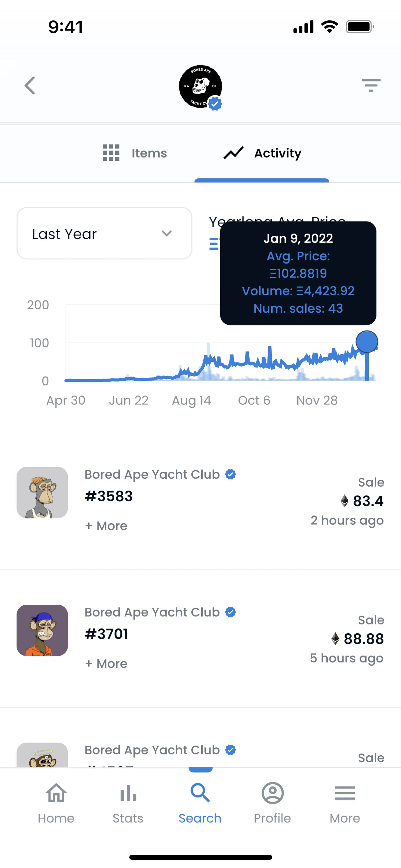Switch to the Items tab

point(135,153)
